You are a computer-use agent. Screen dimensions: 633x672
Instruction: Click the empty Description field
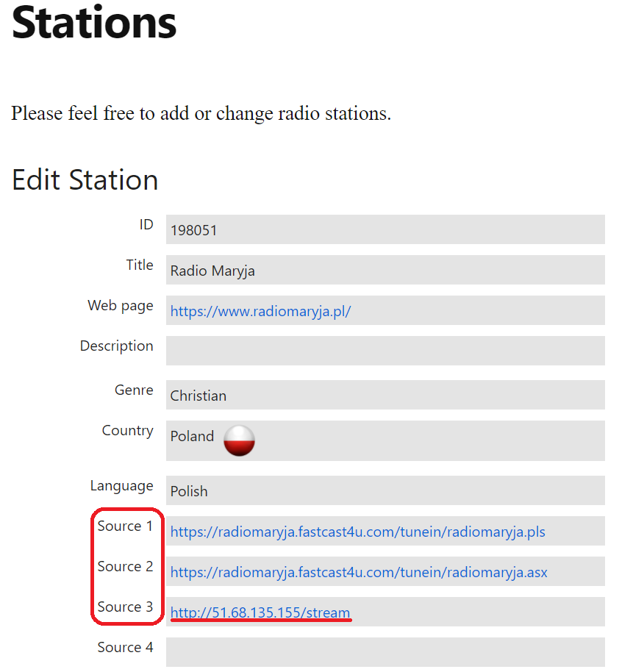385,351
